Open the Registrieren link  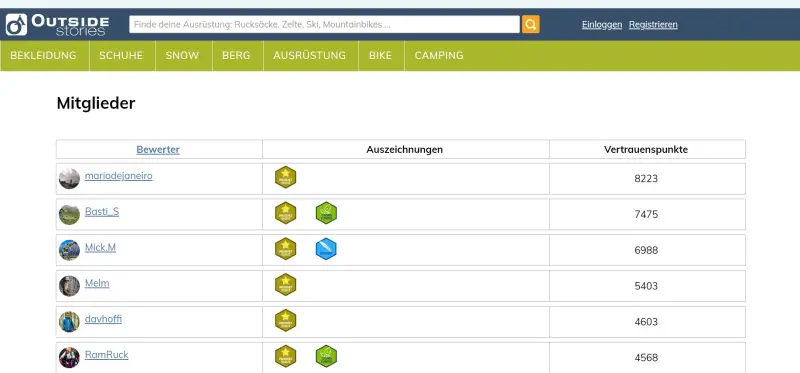653,24
